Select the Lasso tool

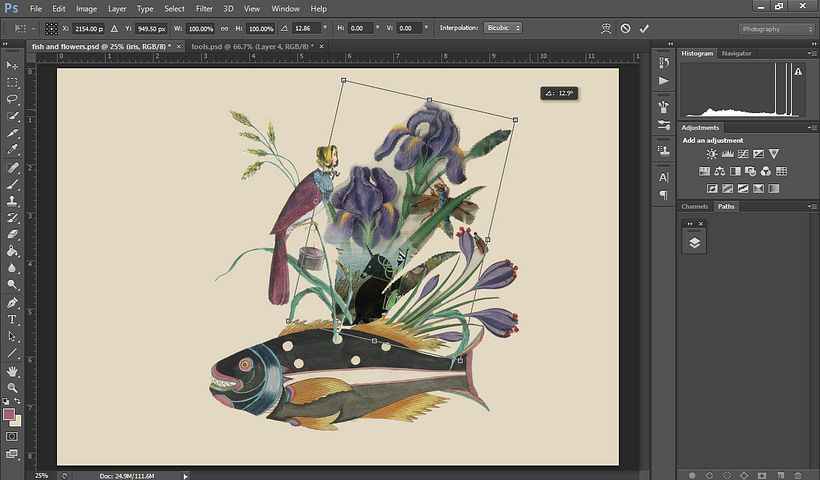coord(13,99)
